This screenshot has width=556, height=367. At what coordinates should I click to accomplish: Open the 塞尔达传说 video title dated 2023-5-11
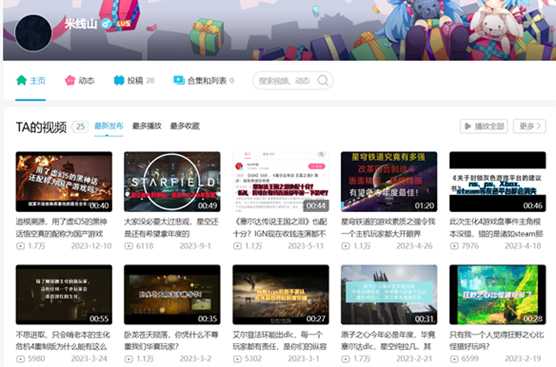280,228
